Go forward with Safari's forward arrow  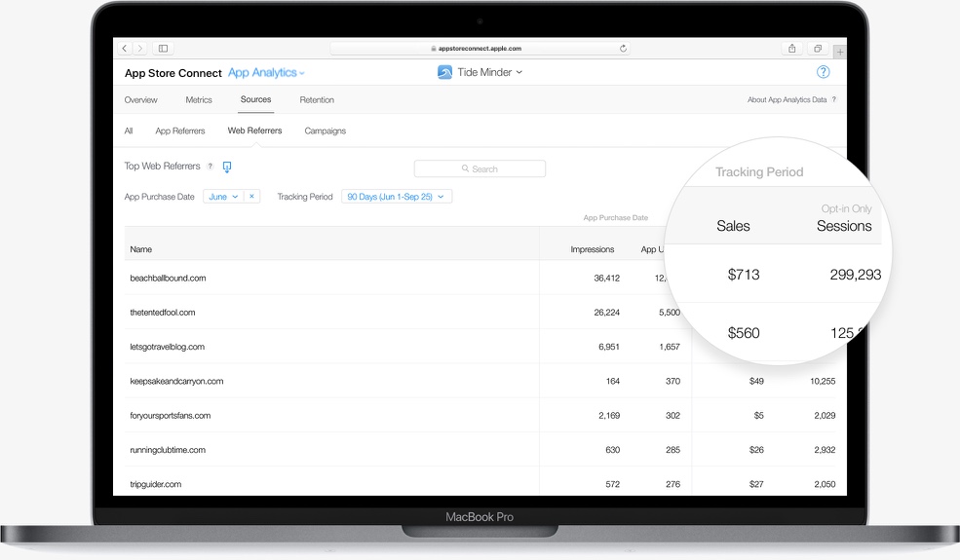[140, 49]
